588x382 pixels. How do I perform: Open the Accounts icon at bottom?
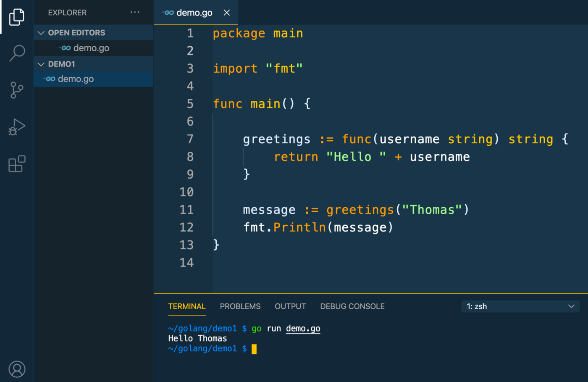[17, 369]
